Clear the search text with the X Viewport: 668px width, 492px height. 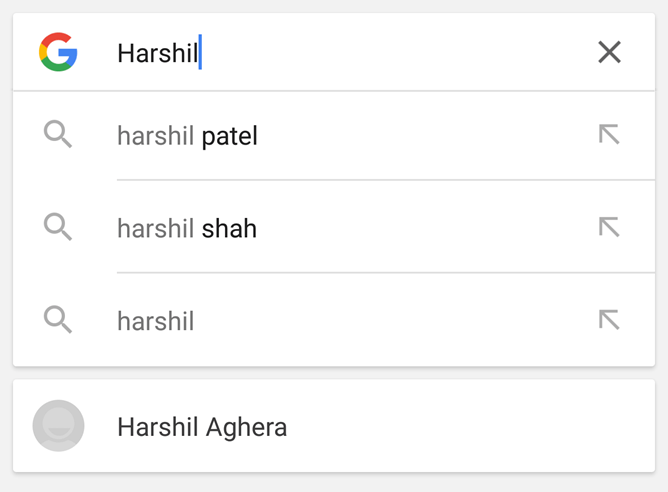pos(609,52)
